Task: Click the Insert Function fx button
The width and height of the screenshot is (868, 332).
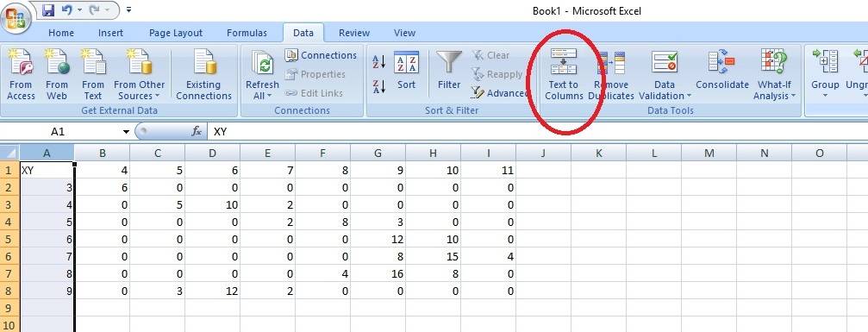Action: point(197,131)
